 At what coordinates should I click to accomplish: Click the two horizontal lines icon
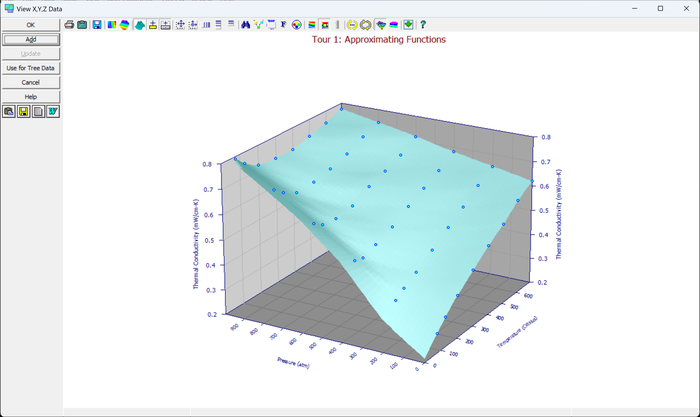pyautogui.click(x=231, y=23)
